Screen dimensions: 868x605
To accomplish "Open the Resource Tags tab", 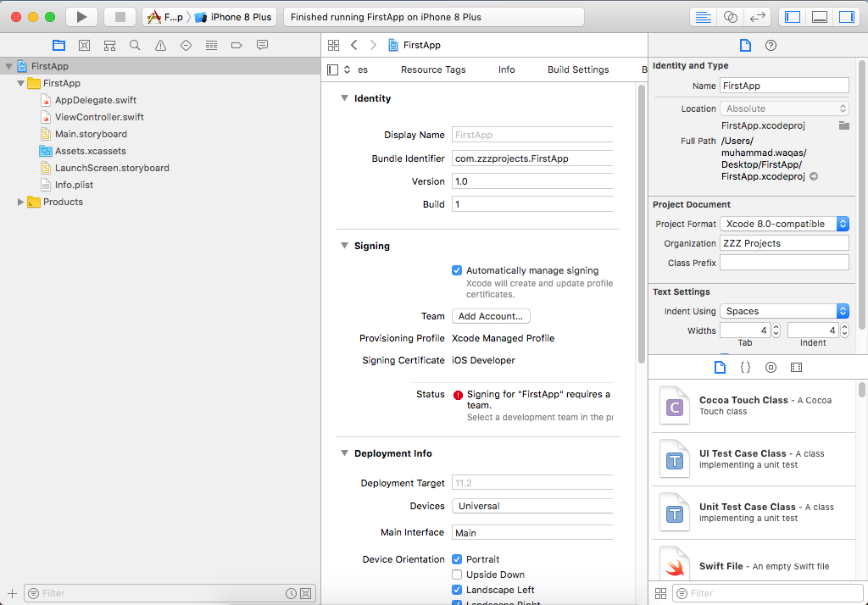I will pyautogui.click(x=433, y=69).
